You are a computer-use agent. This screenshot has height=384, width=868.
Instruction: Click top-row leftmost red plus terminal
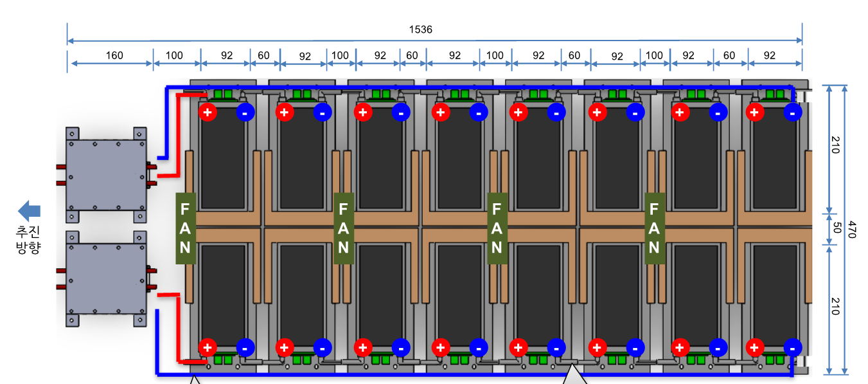coord(207,113)
